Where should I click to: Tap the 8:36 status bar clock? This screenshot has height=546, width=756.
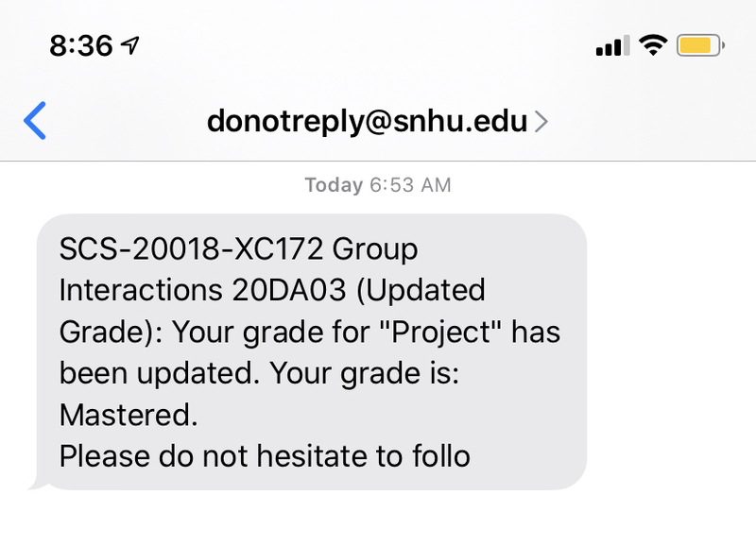coord(81,46)
